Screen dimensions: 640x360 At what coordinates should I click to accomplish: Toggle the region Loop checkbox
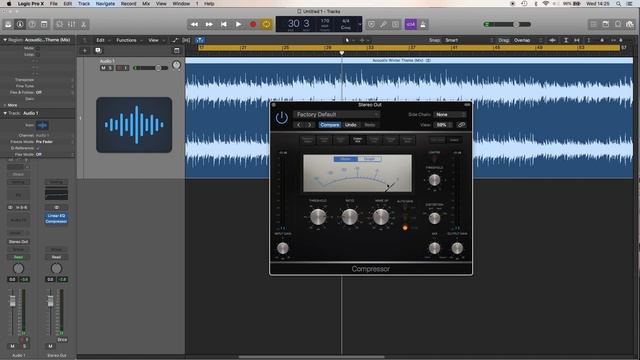point(38,54)
